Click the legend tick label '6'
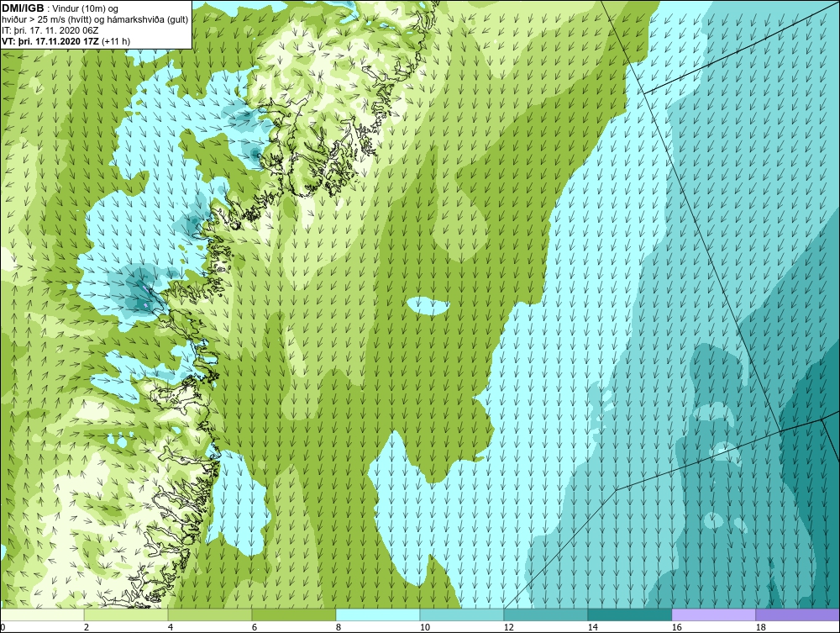 254,627
